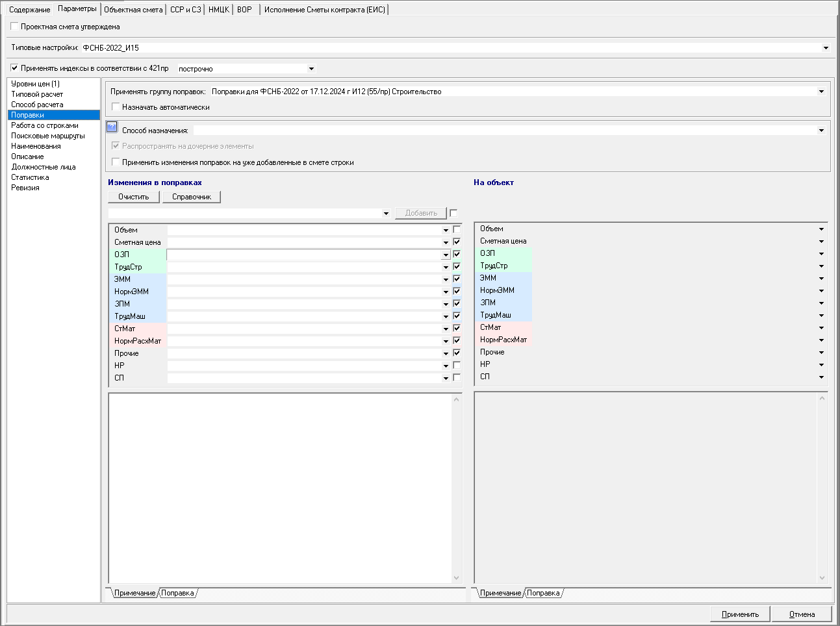The image size is (840, 626).
Task: Click the Применить button
Action: coord(740,614)
